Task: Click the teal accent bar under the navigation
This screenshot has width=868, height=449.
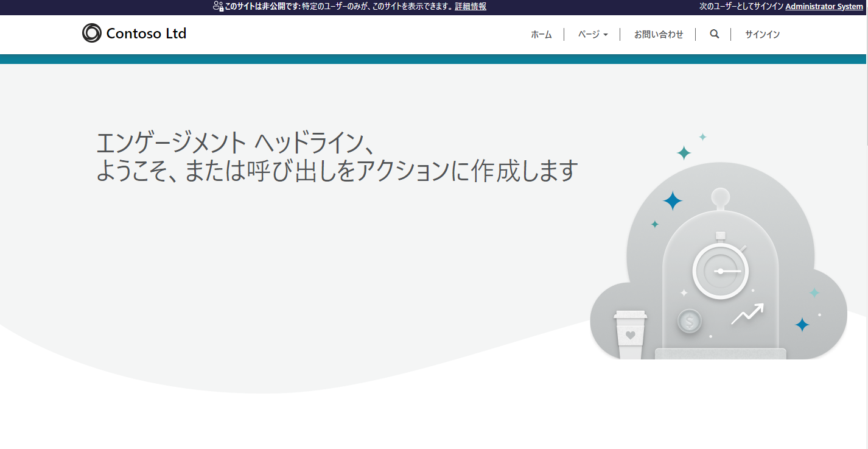Action: [434, 57]
